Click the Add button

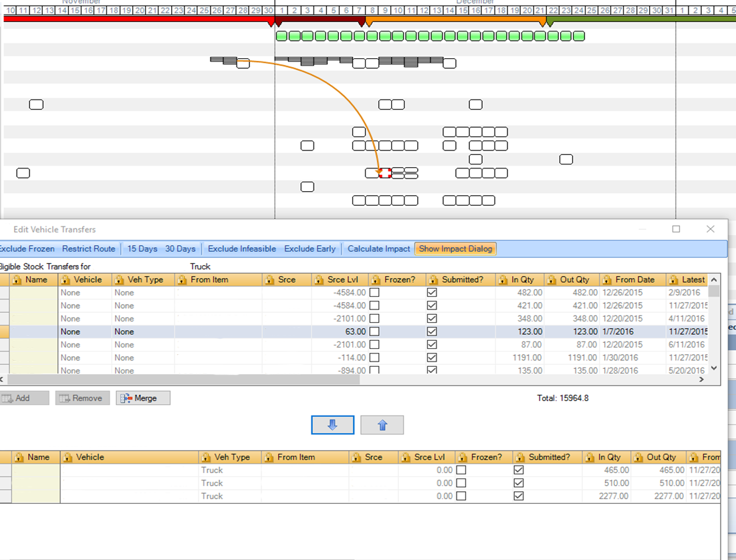(23, 398)
